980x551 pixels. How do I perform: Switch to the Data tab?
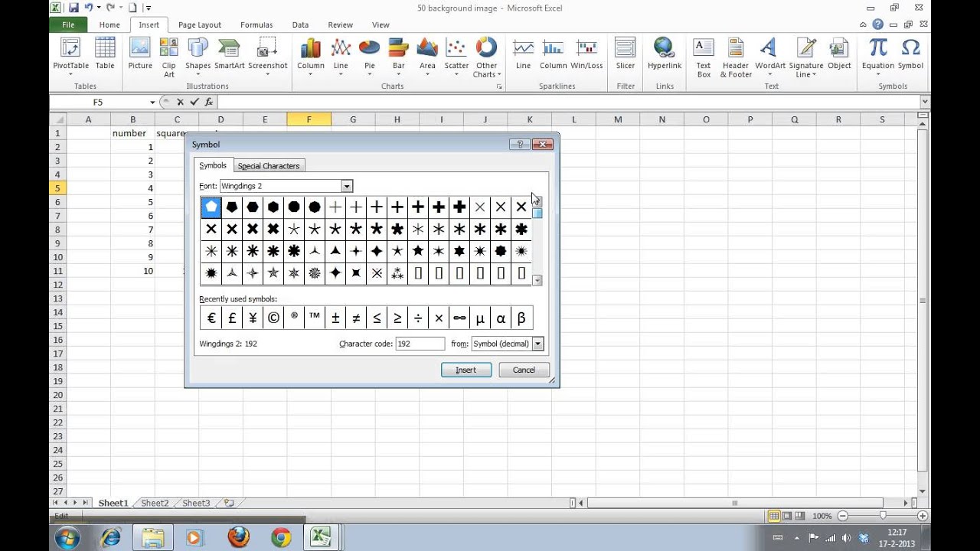click(300, 24)
